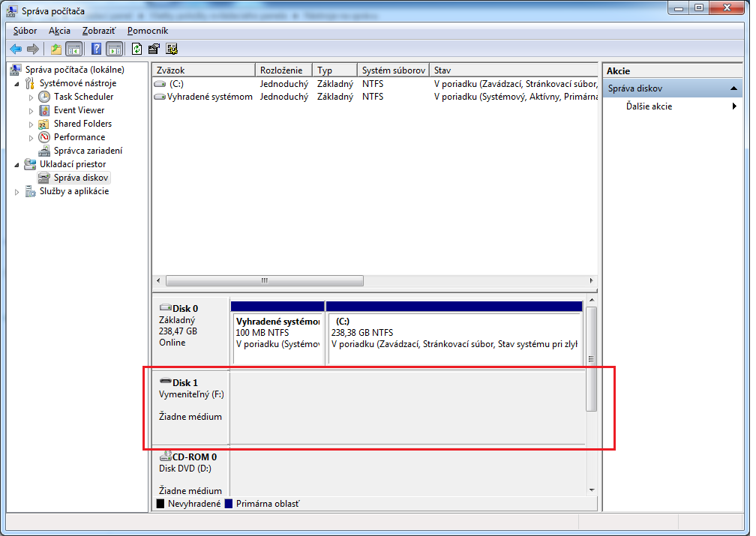This screenshot has width=756, height=536.
Task: Expand the Performance node
Action: [x=31, y=138]
